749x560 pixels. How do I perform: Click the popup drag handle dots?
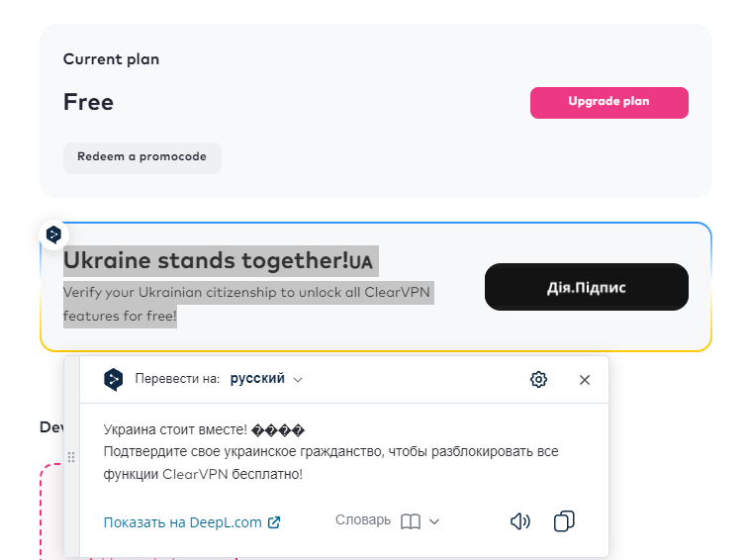pyautogui.click(x=71, y=457)
